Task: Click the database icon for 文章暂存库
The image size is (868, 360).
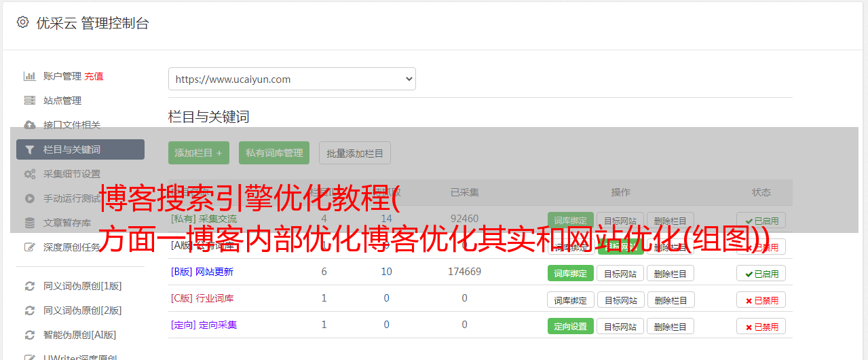Action: [x=29, y=223]
